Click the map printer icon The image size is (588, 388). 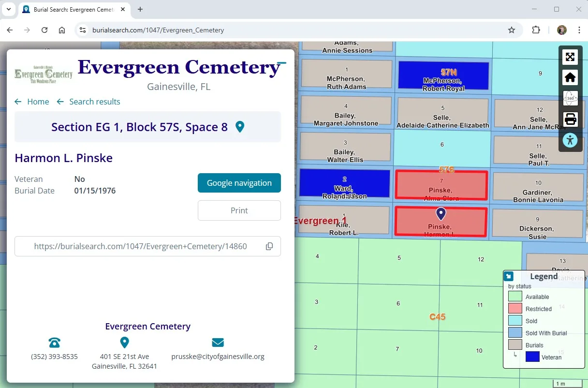point(570,119)
